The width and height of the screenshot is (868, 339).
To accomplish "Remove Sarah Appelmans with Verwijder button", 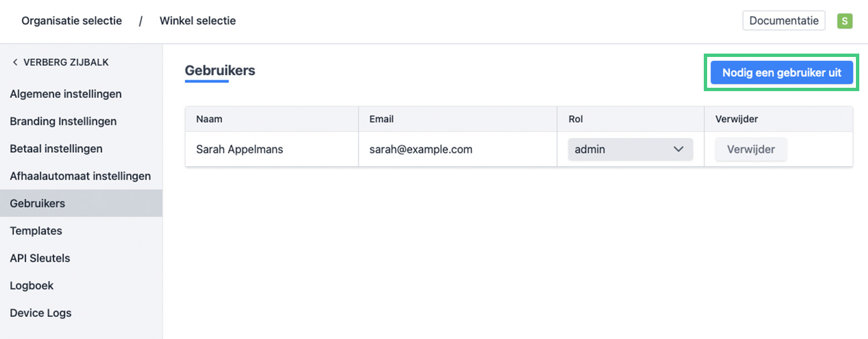I will point(751,149).
